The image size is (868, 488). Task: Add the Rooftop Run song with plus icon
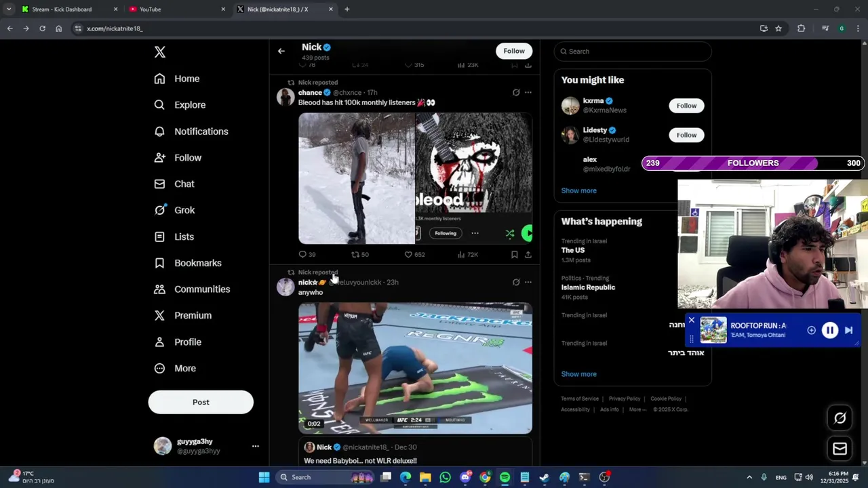coord(811,330)
